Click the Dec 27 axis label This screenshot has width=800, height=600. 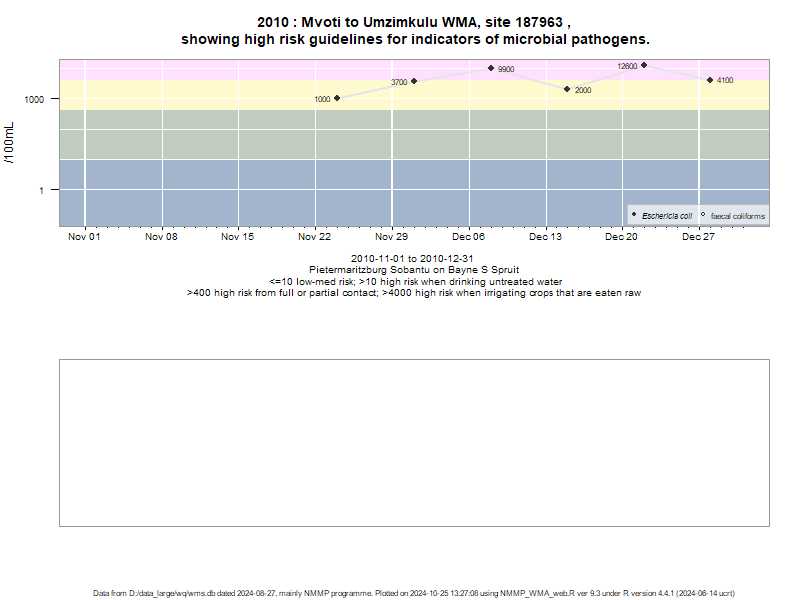[x=698, y=237]
